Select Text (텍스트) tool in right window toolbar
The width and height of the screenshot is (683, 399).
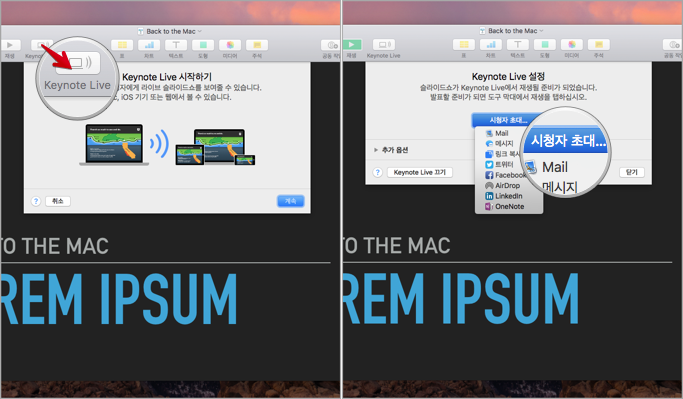(x=518, y=44)
